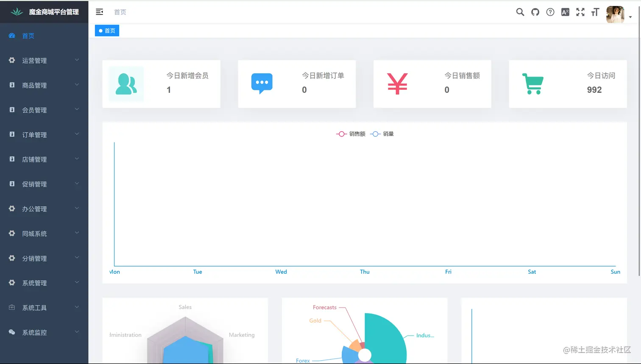The height and width of the screenshot is (364, 641).
Task: Click the Marketing radar chart label
Action: (x=242, y=335)
